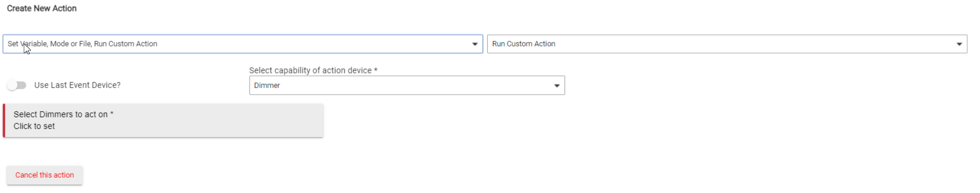Toggle the Use Last Event Device switch
The width and height of the screenshot is (980, 193).
click(x=17, y=85)
